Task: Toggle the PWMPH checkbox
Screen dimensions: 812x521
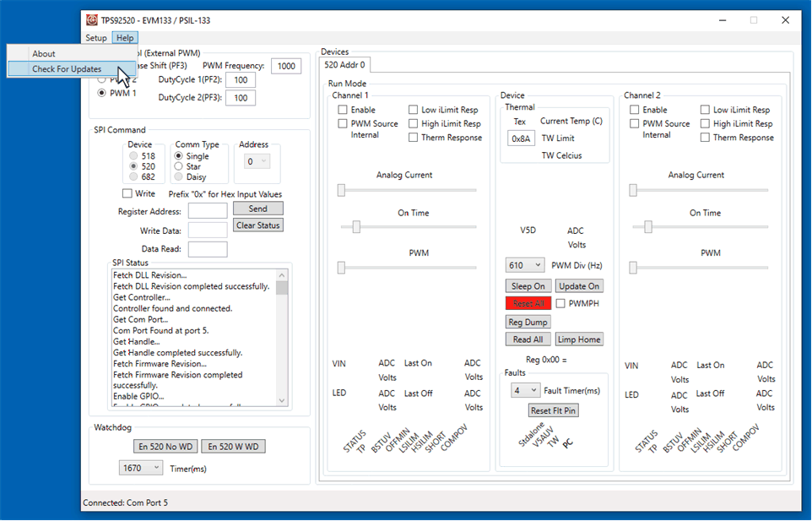Action: 561,303
